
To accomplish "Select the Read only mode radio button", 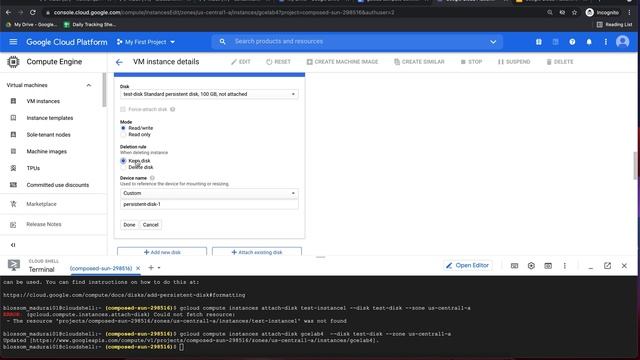I will pos(123,134).
